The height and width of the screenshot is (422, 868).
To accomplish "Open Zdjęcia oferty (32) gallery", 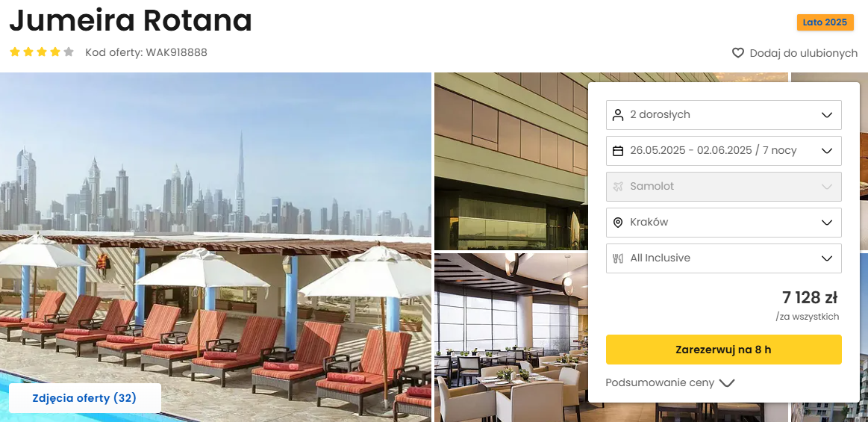I will (84, 398).
